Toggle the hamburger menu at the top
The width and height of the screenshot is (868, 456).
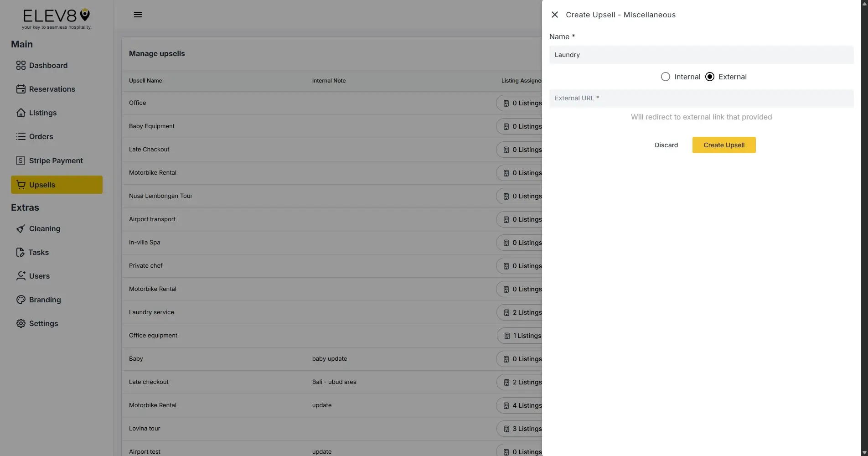click(138, 14)
